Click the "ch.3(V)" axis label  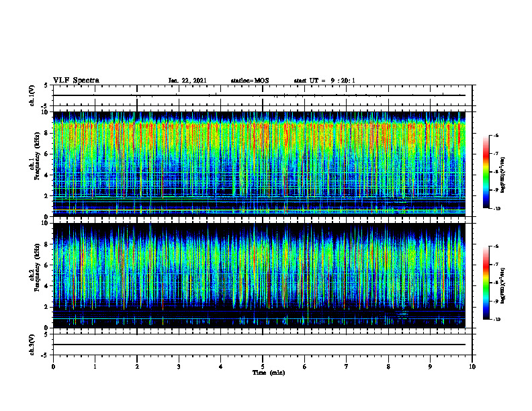coord(32,345)
